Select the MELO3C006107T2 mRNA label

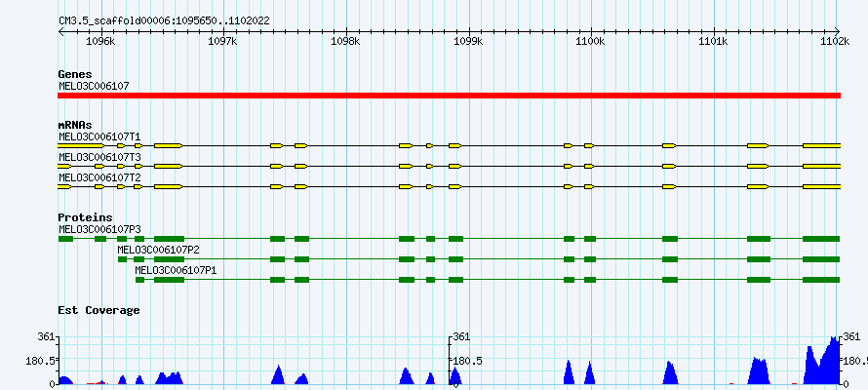click(99, 177)
